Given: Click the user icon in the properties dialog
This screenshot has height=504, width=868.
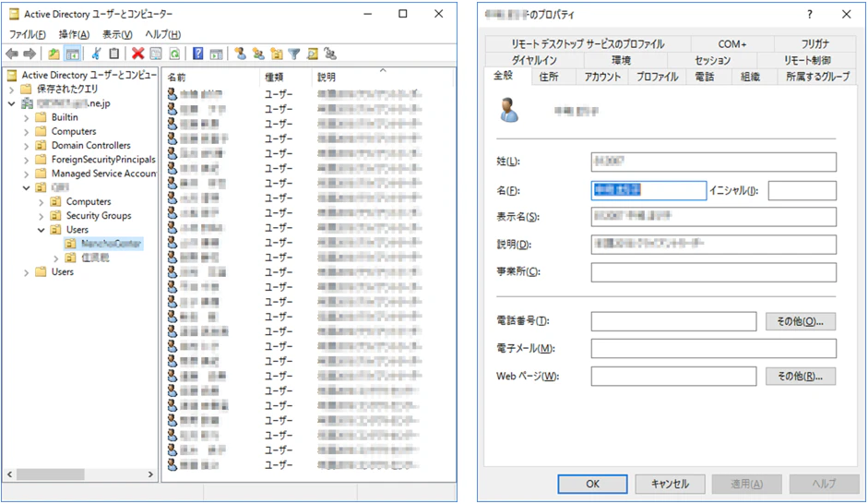Looking at the screenshot, I should point(509,110).
